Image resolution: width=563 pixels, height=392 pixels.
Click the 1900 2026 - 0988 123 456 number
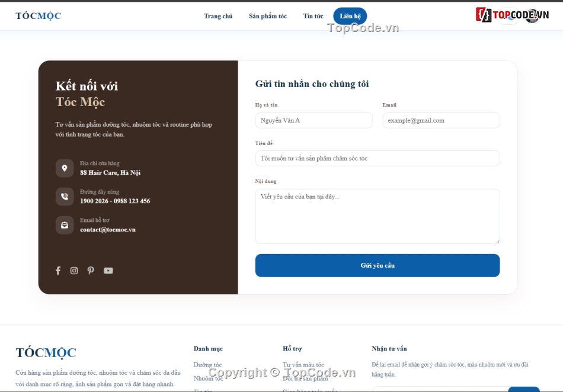click(115, 201)
